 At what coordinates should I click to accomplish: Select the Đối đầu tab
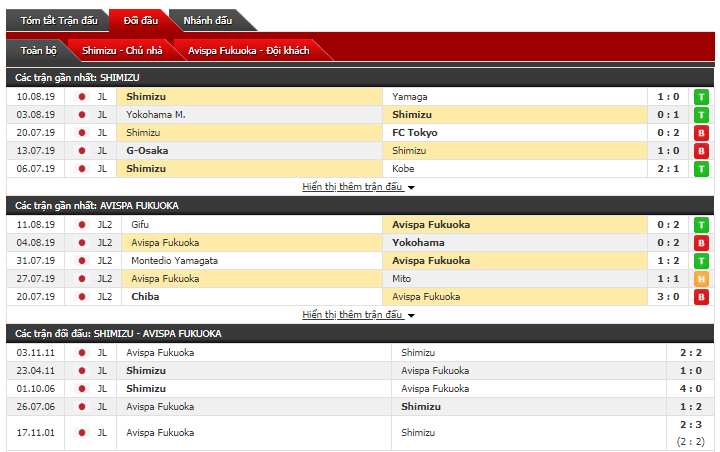click(x=141, y=21)
